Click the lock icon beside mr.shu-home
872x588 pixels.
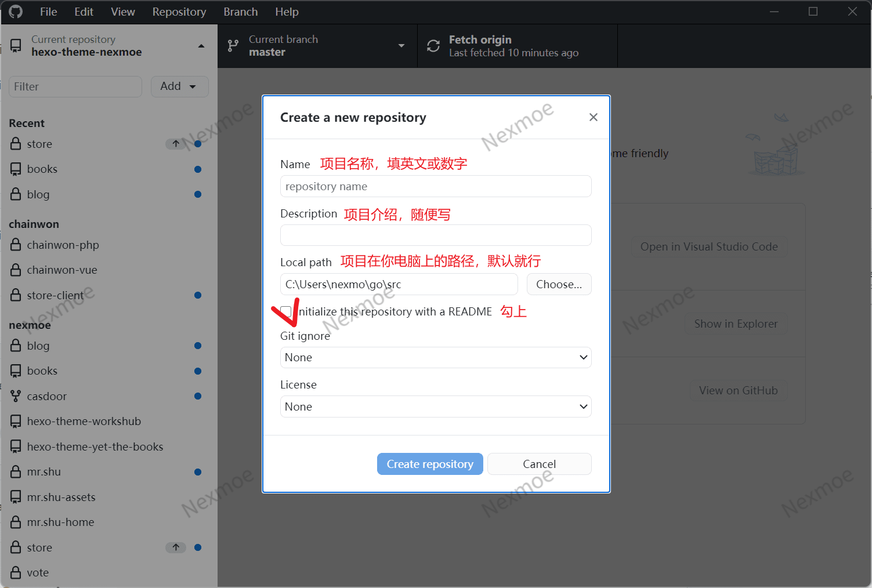tap(16, 522)
